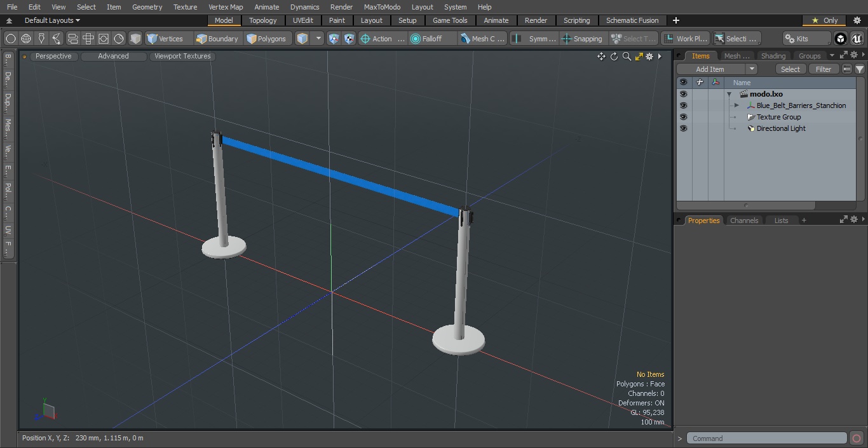Maximize viewport using the yellow expand icon

click(639, 57)
